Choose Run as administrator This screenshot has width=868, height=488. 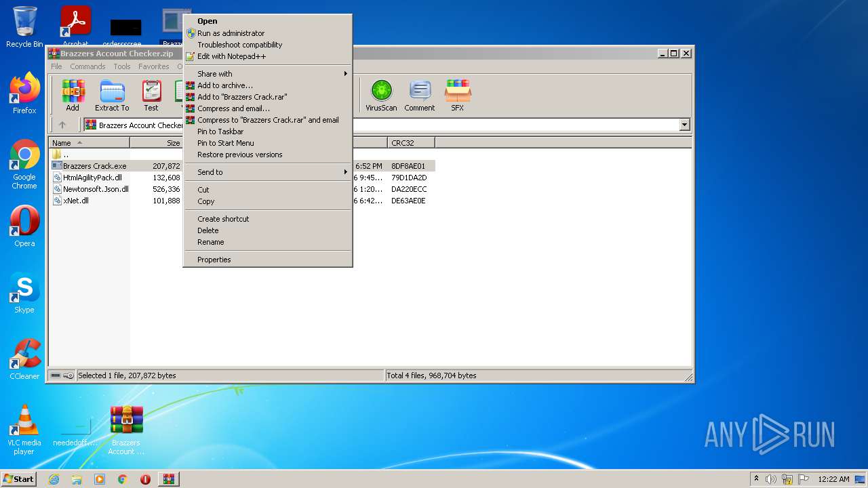point(268,33)
